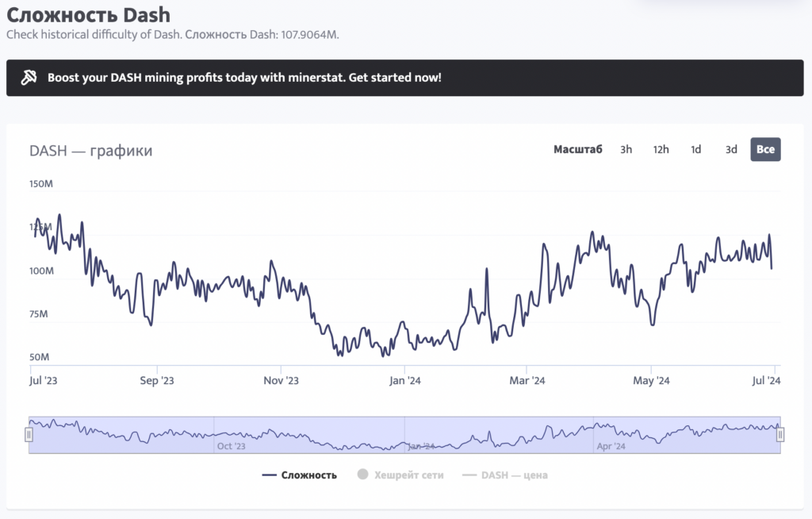Switch chart to 3d scale
The height and width of the screenshot is (519, 812).
[730, 149]
